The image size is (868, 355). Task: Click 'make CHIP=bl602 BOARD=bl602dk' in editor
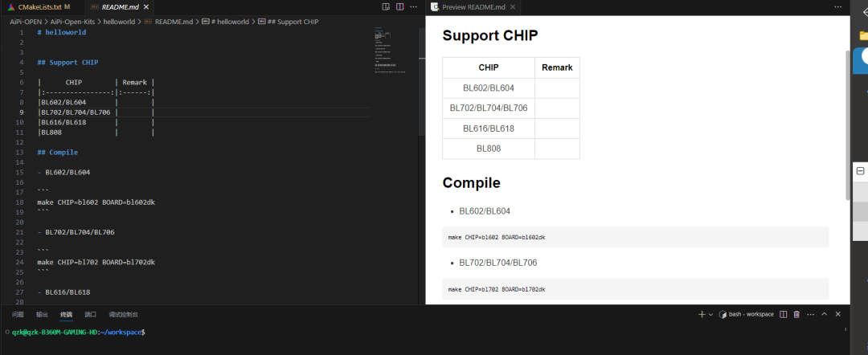96,202
